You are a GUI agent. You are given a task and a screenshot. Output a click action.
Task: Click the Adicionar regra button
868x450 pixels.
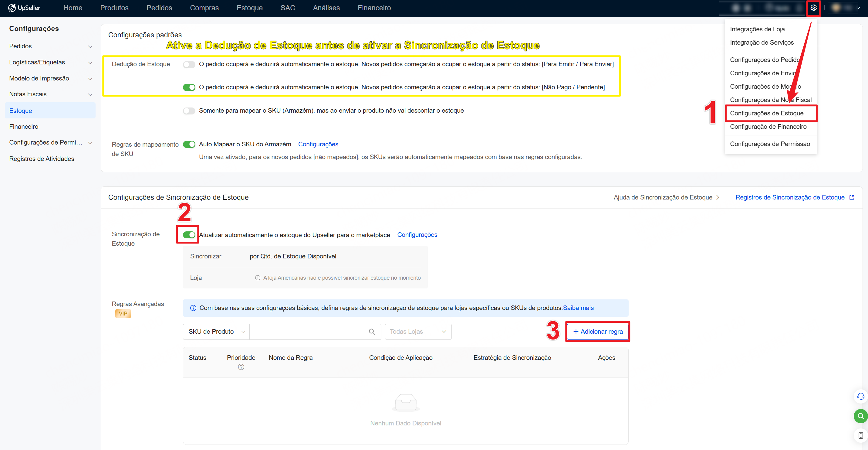(598, 332)
